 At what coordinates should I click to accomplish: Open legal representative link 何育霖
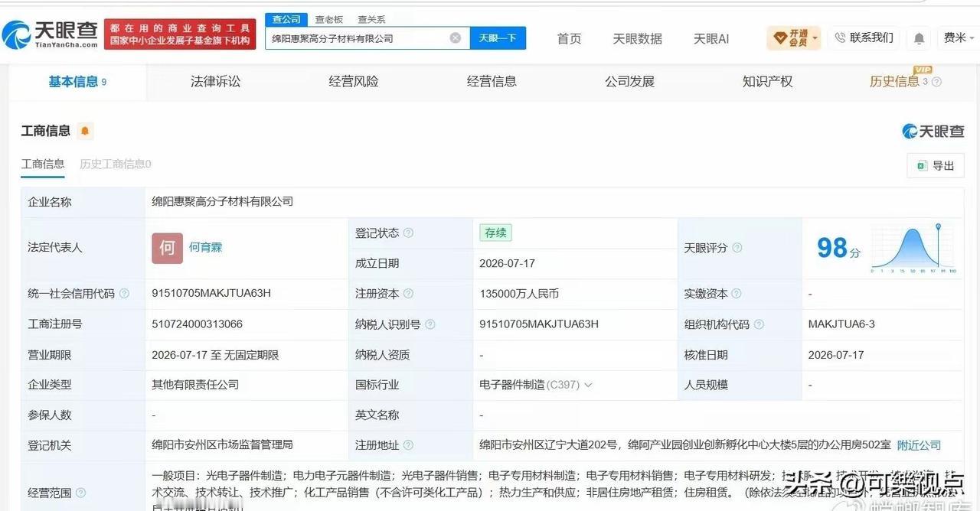coord(205,248)
